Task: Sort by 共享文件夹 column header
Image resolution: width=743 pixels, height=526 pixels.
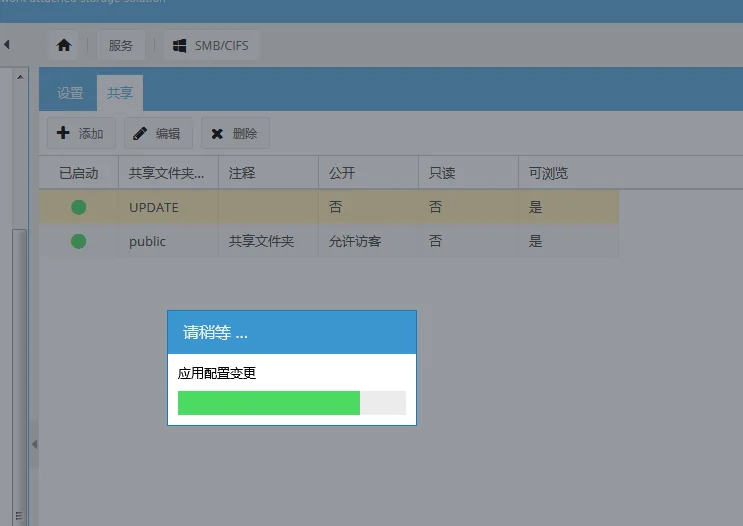Action: click(x=168, y=173)
